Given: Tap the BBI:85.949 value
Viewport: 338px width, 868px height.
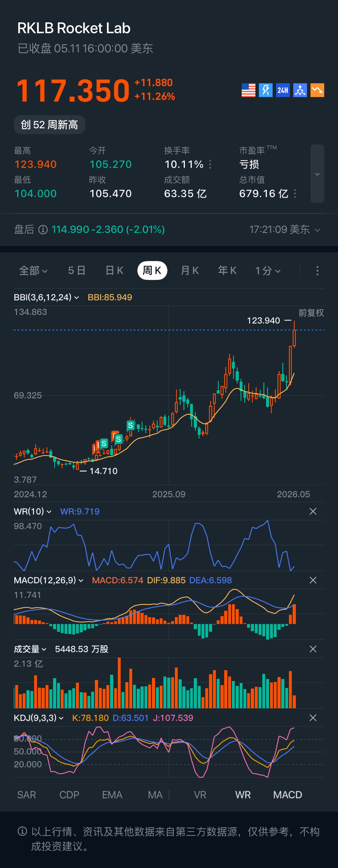Looking at the screenshot, I should coord(110,297).
